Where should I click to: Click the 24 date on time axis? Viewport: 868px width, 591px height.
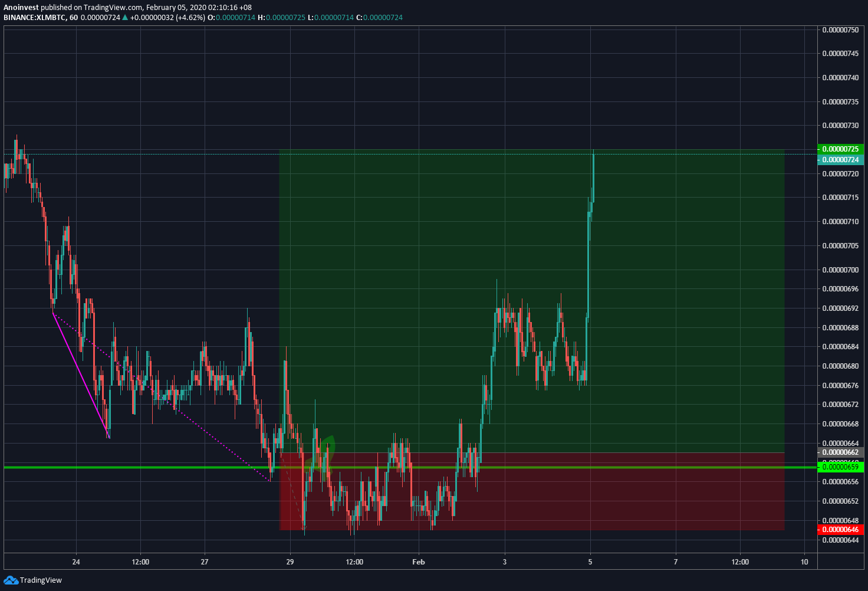pyautogui.click(x=76, y=562)
